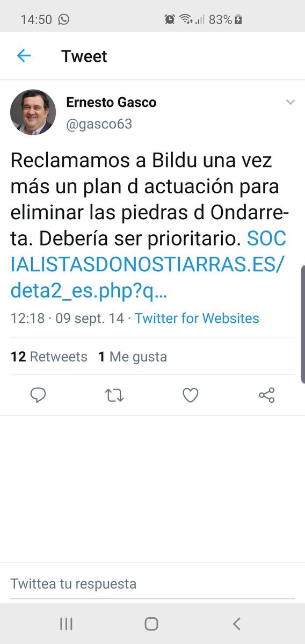Tap the Android back navigation button
Image resolution: width=305 pixels, height=644 pixels.
pyautogui.click(x=236, y=624)
